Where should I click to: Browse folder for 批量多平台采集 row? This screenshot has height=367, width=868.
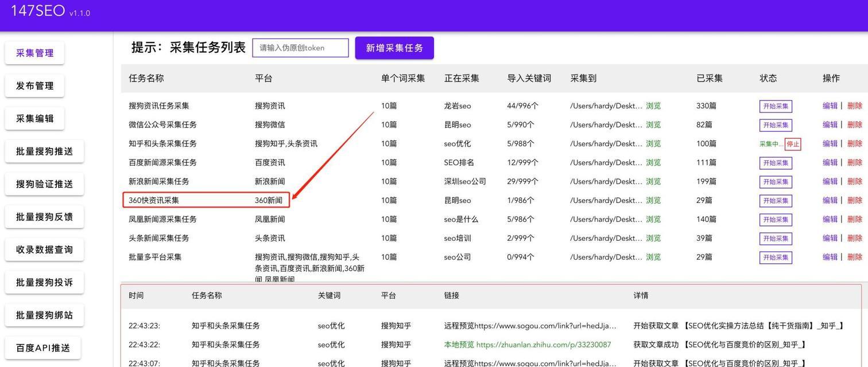[x=653, y=257]
